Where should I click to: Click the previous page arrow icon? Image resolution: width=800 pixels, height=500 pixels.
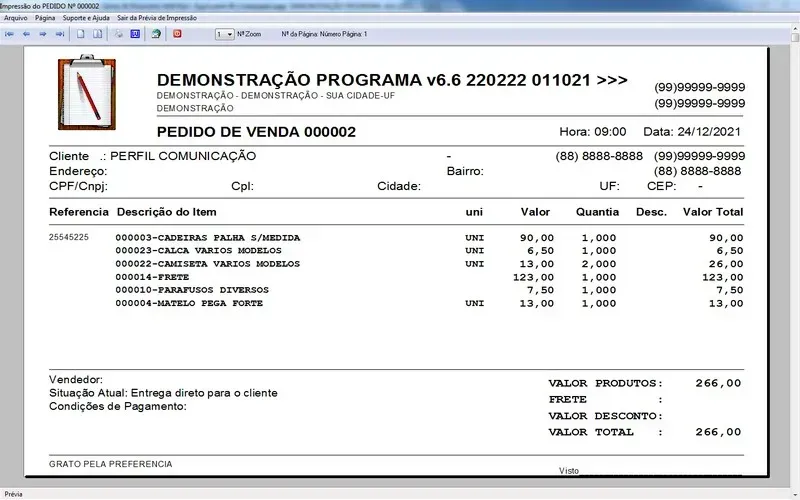(26, 34)
